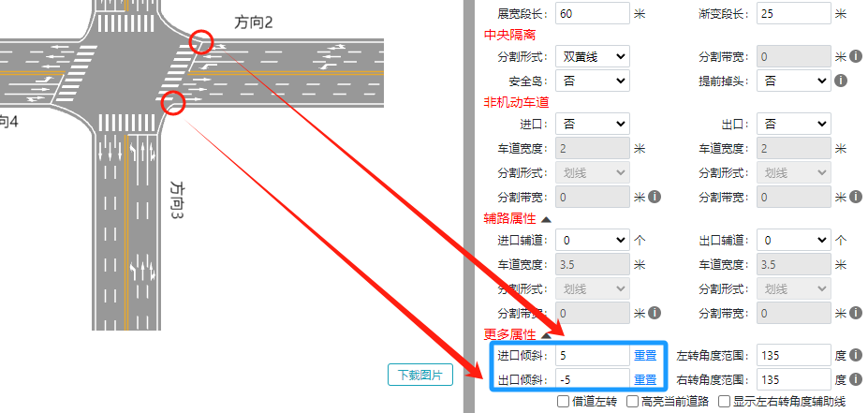Click 重置 link next to 出口倾斜
Screen dimensions: 868x413
(644, 379)
